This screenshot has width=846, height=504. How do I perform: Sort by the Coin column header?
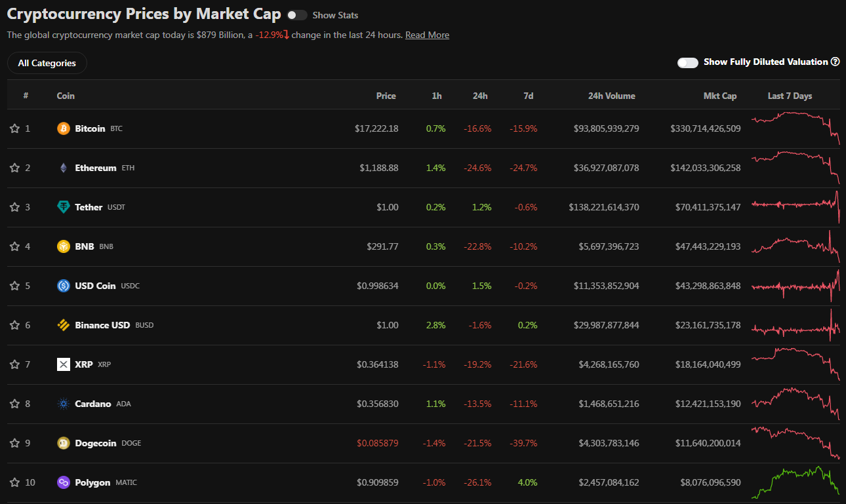pos(66,96)
